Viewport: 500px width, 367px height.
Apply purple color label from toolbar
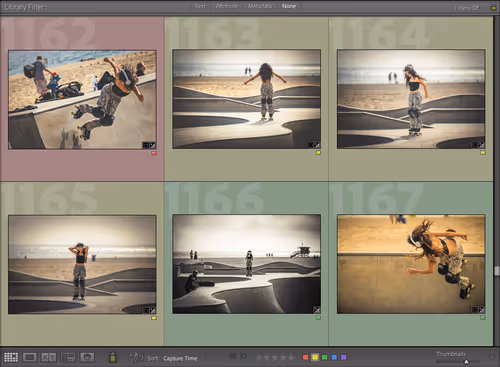click(344, 357)
